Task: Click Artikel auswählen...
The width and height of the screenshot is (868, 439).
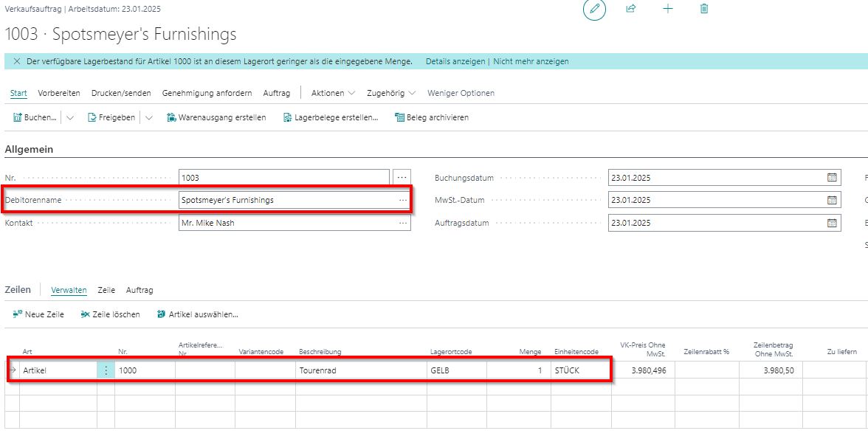Action: (x=198, y=314)
